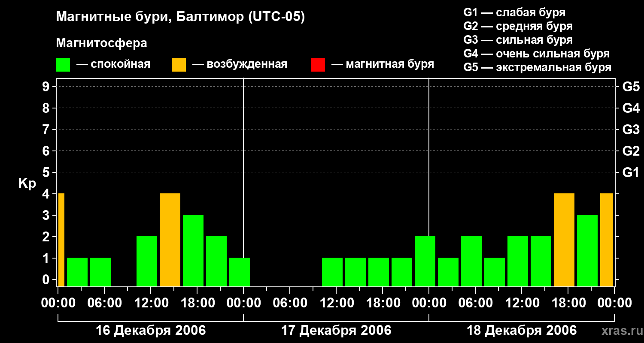644x343 pixels.
Task: Click the orange 'возбужденная' legend swatch
Action: pyautogui.click(x=179, y=65)
